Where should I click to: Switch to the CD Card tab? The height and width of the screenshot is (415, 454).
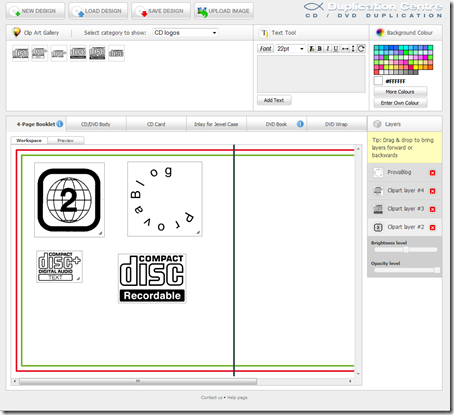pos(156,124)
